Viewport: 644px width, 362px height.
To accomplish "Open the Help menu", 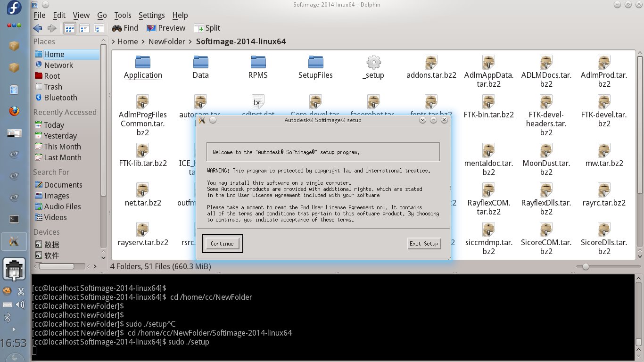I will coord(180,15).
